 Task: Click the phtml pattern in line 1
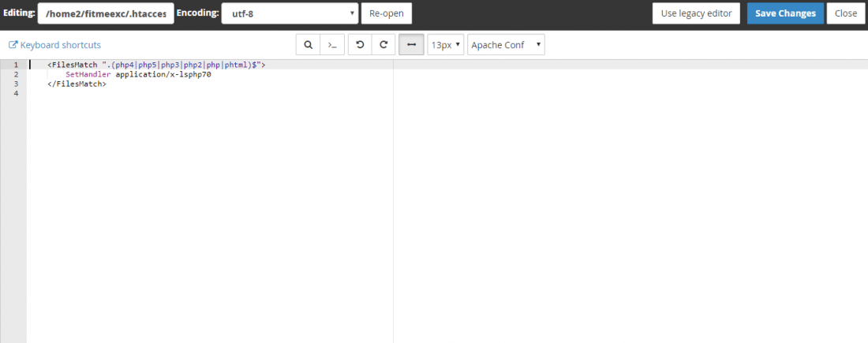(x=237, y=65)
